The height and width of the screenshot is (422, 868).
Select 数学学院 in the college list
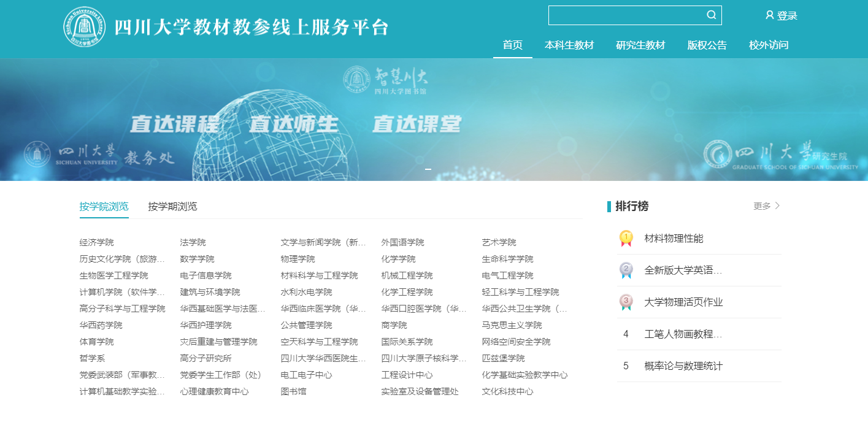pyautogui.click(x=198, y=259)
